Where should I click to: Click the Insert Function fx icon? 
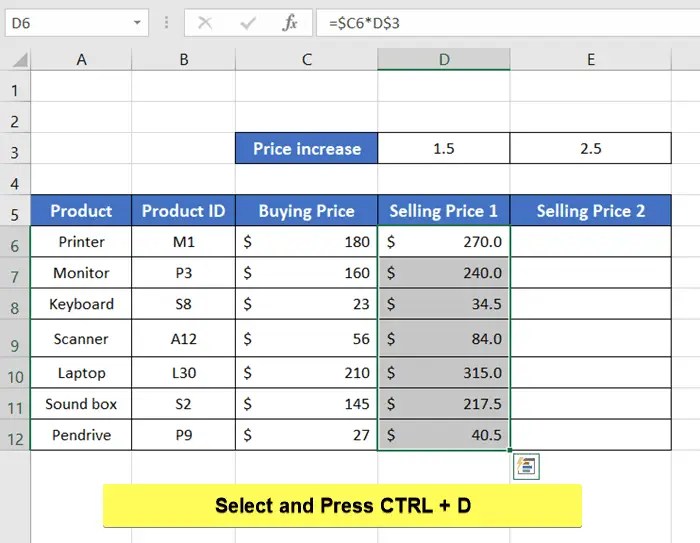tap(290, 22)
